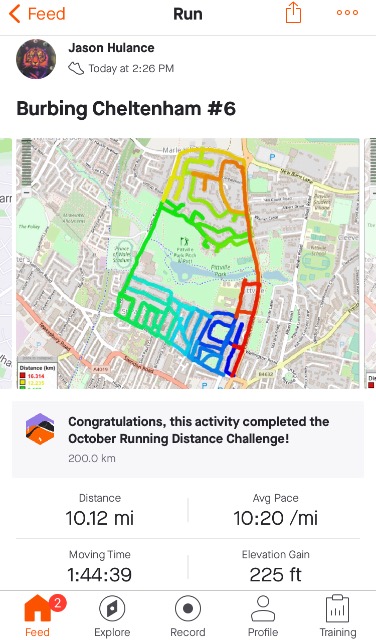Open the Training tab
The height and width of the screenshot is (640, 376).
click(x=338, y=616)
